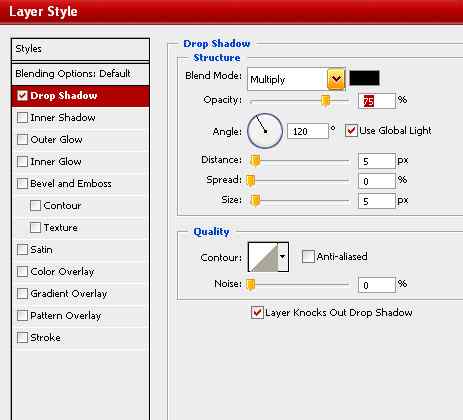Viewport: 463px width, 420px height.
Task: Open the Satin settings row
Action: pos(80,250)
